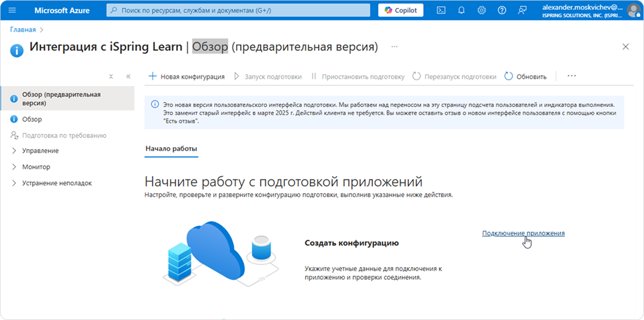Go to Microsoft Azure home title
644x320 pixels.
point(62,10)
